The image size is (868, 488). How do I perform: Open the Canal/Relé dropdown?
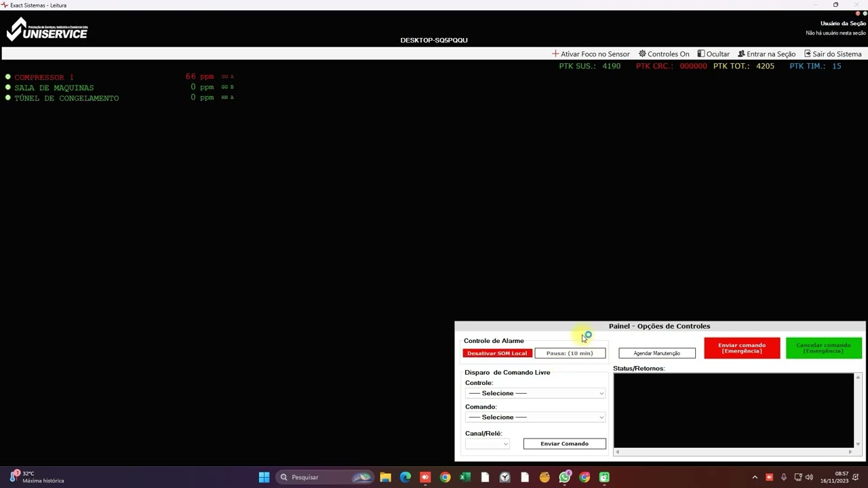point(488,444)
